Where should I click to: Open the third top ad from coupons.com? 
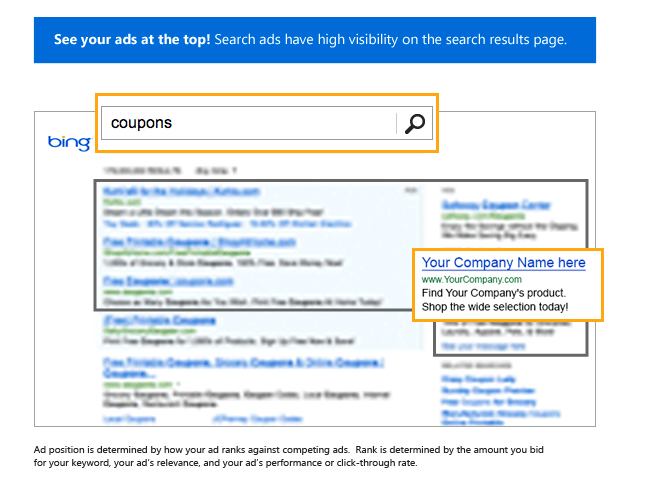click(168, 281)
